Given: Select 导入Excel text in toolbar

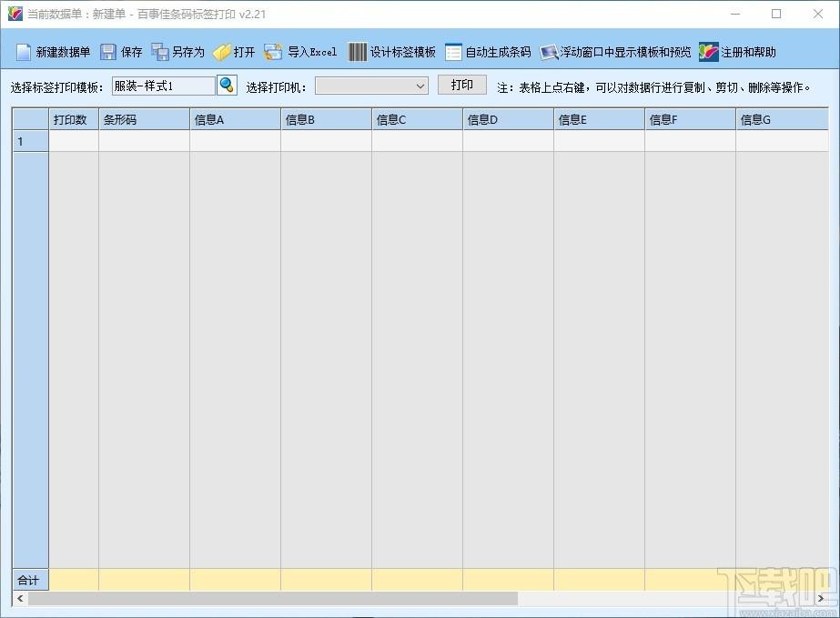Looking at the screenshot, I should coord(312,52).
